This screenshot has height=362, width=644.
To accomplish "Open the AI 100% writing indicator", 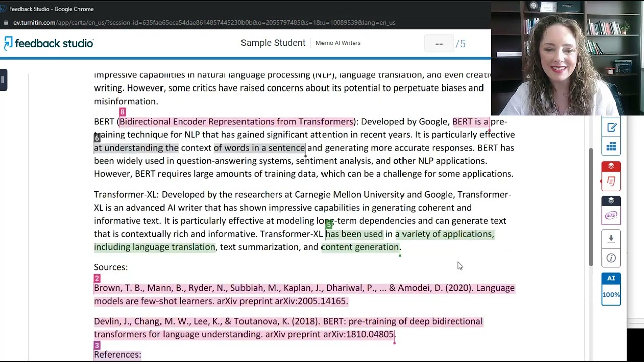I will point(611,289).
